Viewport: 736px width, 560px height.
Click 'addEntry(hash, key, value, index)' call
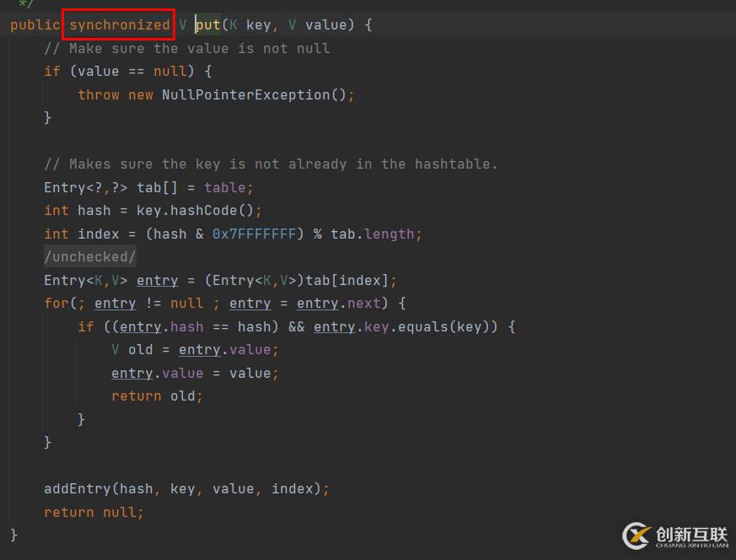(182, 488)
